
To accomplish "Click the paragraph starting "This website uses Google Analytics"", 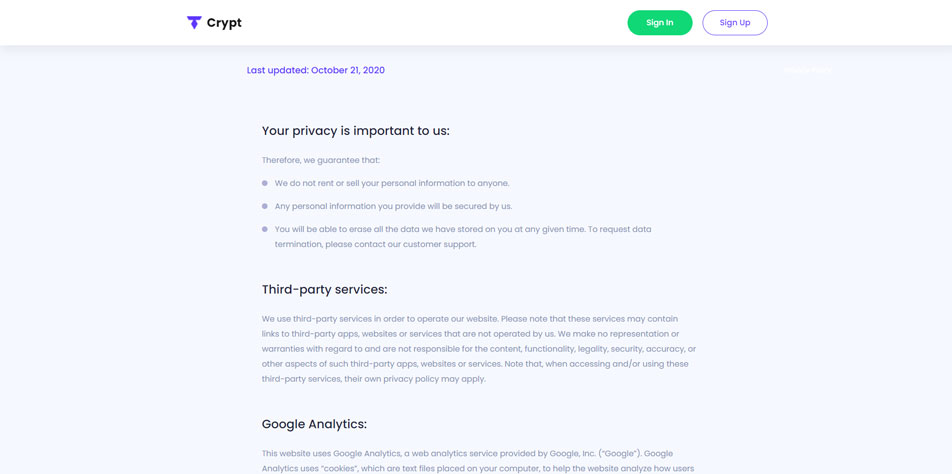I will tap(467, 454).
